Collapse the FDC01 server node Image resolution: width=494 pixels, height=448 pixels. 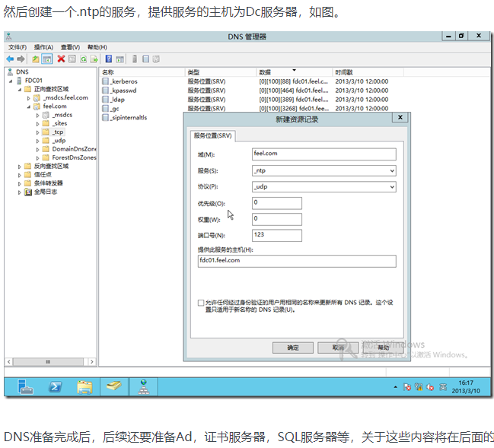tap(11, 81)
